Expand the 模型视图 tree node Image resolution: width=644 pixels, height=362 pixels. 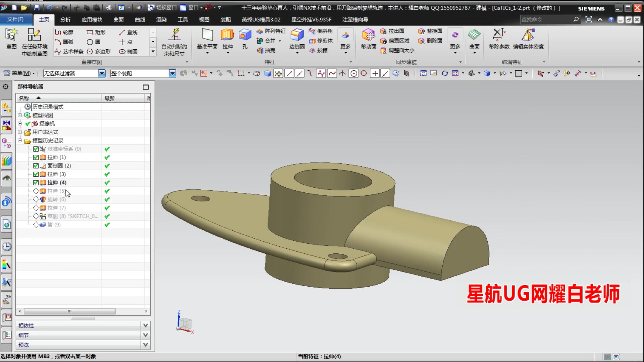pos(20,115)
